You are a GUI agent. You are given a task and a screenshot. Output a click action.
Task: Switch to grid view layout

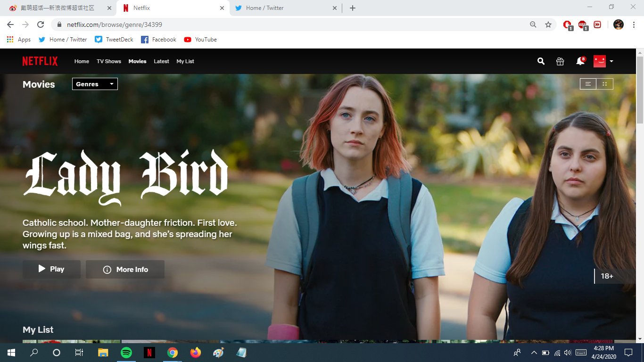[605, 84]
